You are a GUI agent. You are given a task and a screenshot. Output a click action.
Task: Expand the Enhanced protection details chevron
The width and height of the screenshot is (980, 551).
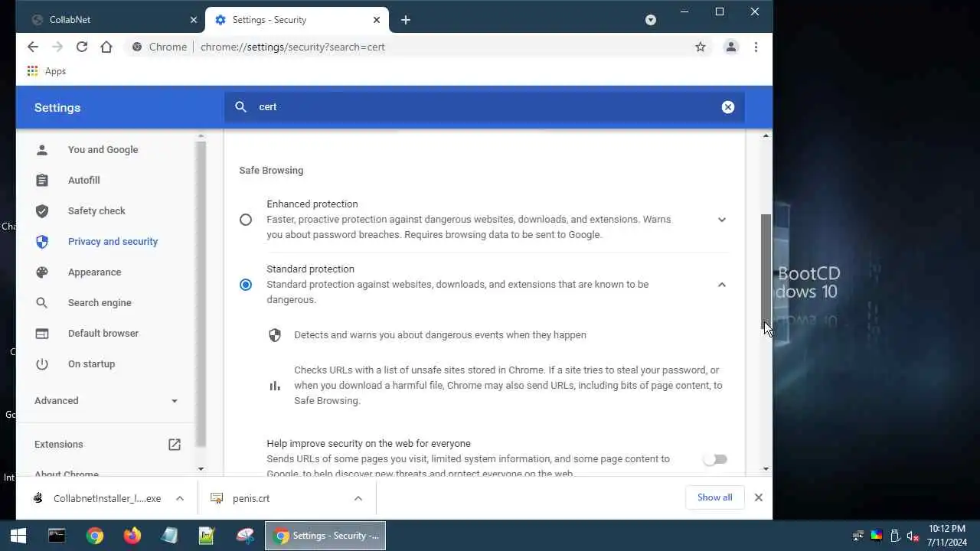click(721, 220)
